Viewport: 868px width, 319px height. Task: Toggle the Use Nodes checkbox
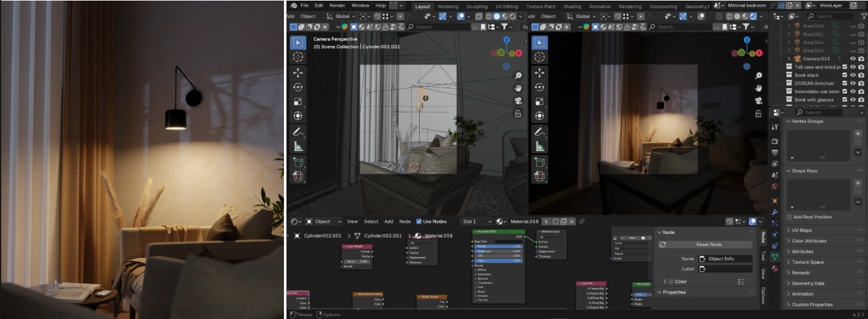click(x=420, y=222)
